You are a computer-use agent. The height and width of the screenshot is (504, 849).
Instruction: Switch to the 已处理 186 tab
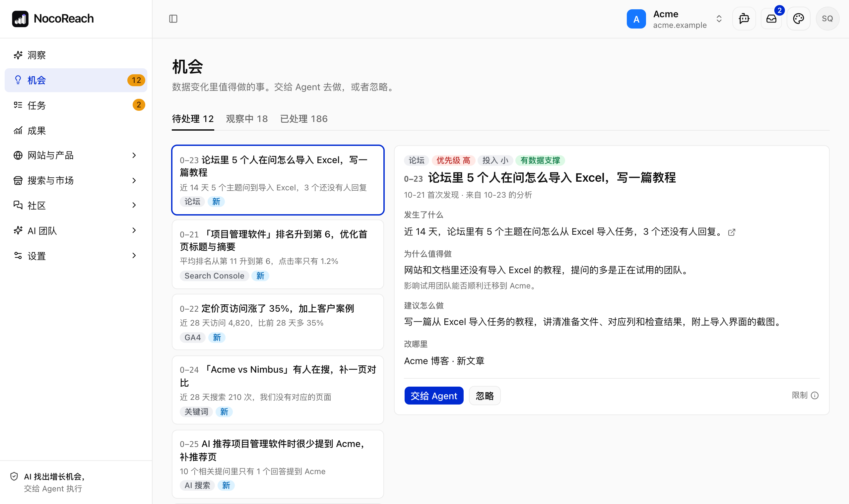click(x=303, y=119)
